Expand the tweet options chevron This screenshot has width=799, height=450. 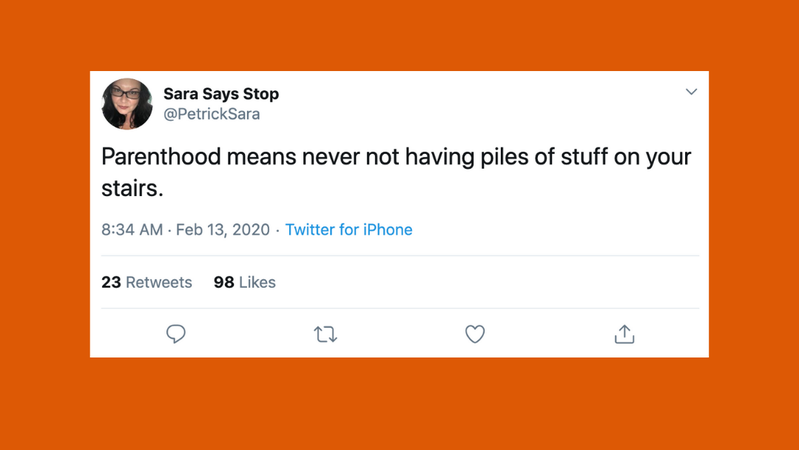click(691, 92)
